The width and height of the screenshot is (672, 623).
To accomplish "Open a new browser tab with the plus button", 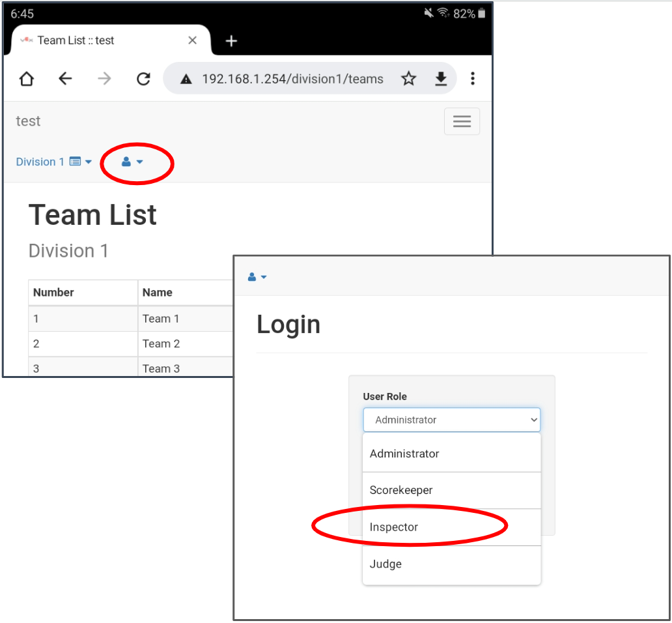I will point(231,40).
